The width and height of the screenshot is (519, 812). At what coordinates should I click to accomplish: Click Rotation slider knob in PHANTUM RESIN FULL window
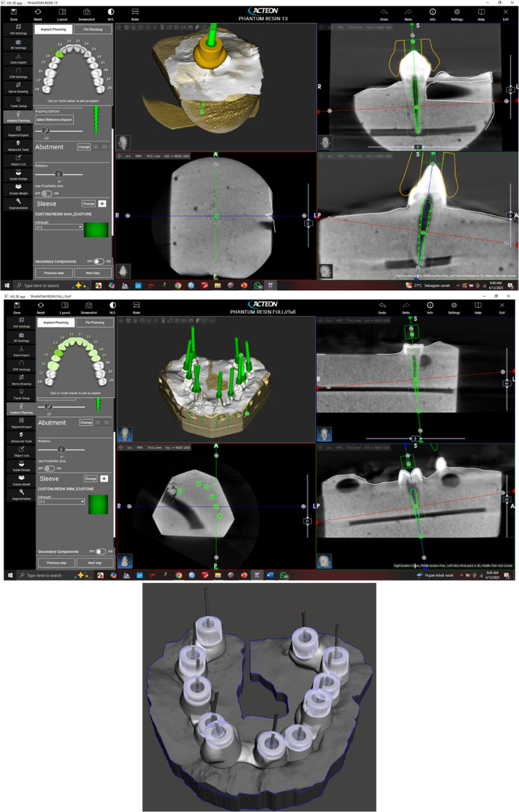click(61, 449)
